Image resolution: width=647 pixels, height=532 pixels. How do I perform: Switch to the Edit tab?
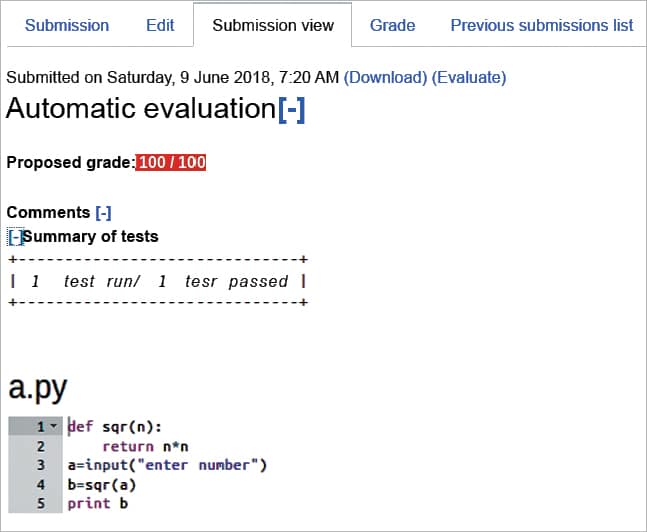point(160,25)
